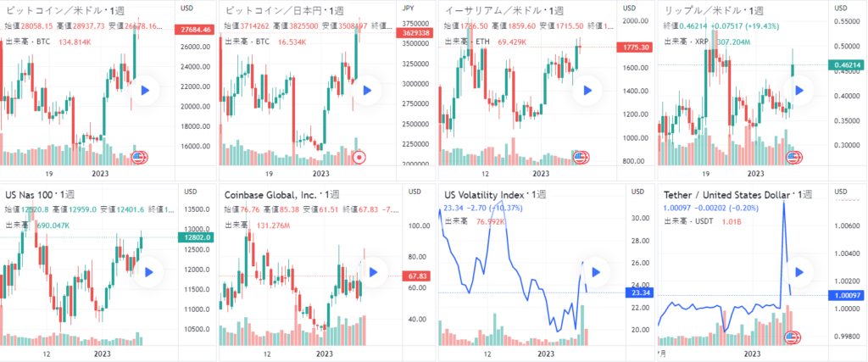Viewport: 868px width, 362px height.
Task: Click the play button on the Ripple/USD chart
Action: coord(800,91)
